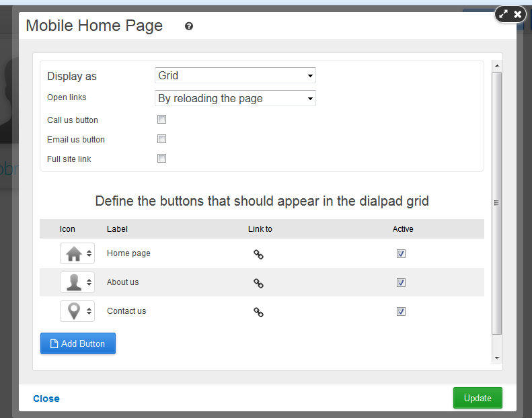
Task: Click the Display as label
Action: [x=71, y=77]
